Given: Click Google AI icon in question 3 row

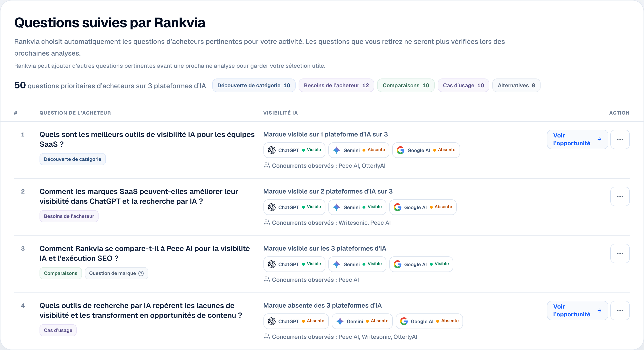Looking at the screenshot, I should [x=398, y=264].
